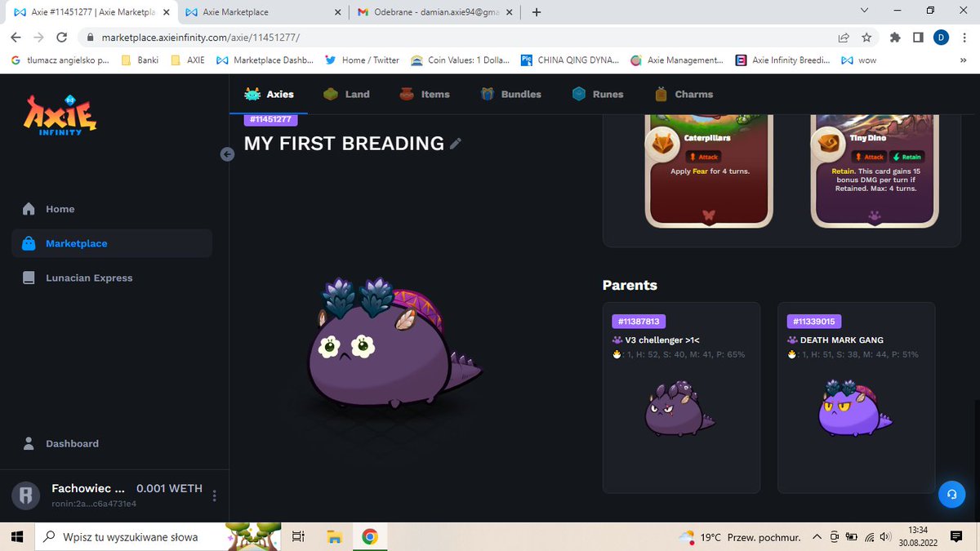Switch to the Axies tab
Image resolution: width=980 pixels, height=551 pixels.
(x=269, y=94)
